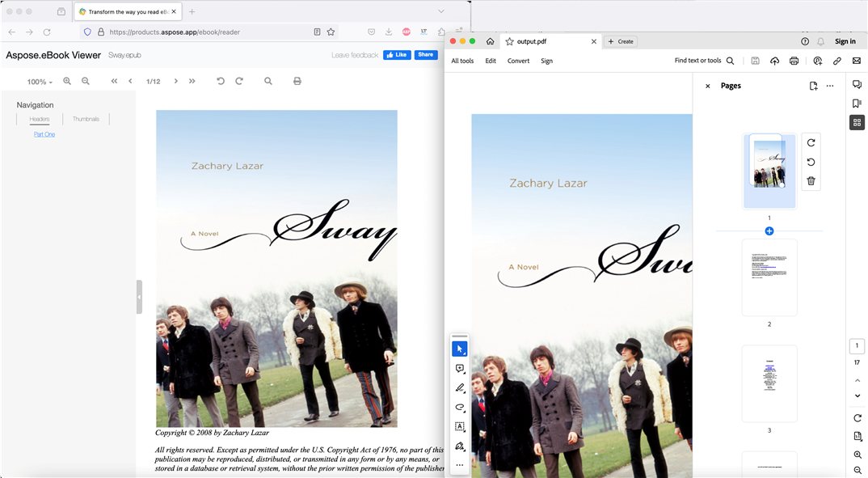The width and height of the screenshot is (868, 478).
Task: Select page 2 thumbnail in Pages panel
Action: tap(769, 277)
